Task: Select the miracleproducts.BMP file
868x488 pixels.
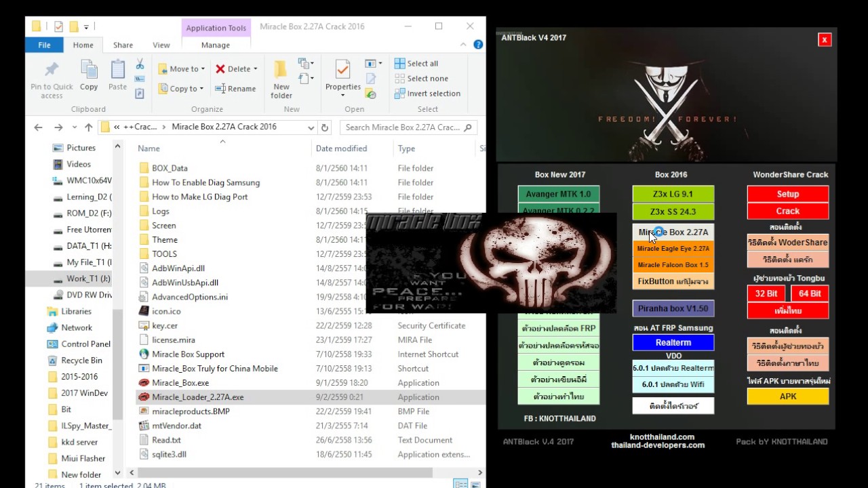Action: tap(191, 411)
